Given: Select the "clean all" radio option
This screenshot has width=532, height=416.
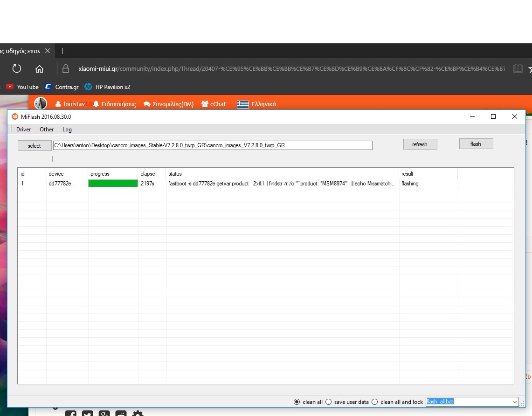Looking at the screenshot, I should (297, 402).
